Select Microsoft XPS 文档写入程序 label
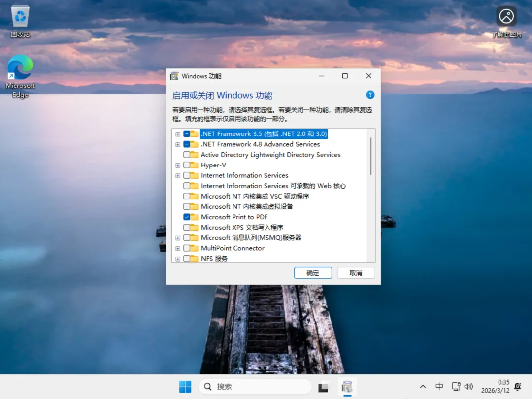The image size is (532, 399). [242, 227]
